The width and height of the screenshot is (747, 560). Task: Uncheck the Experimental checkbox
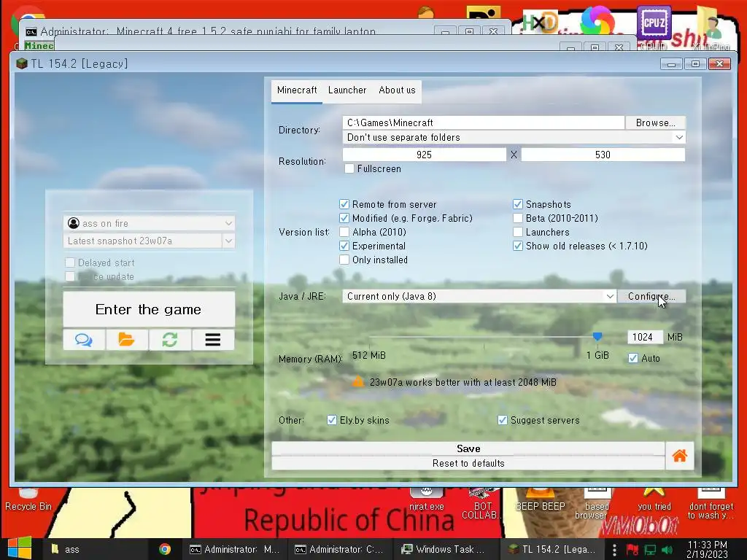[344, 246]
